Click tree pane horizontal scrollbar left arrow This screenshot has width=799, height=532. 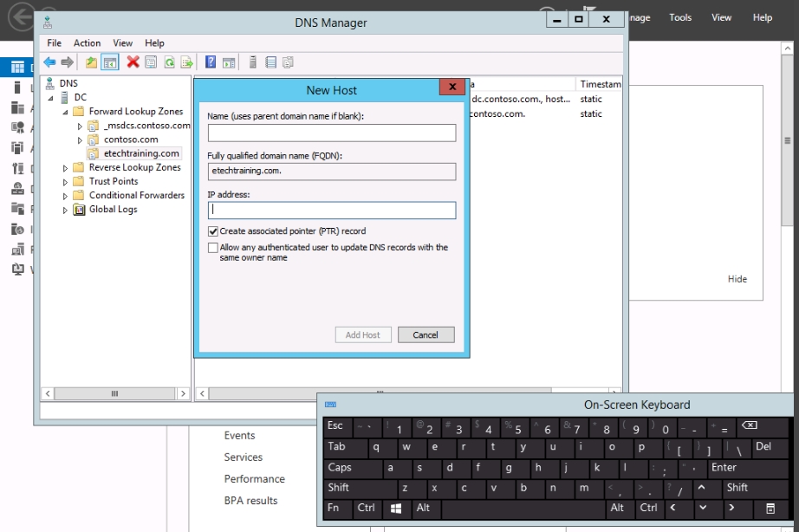click(x=48, y=393)
